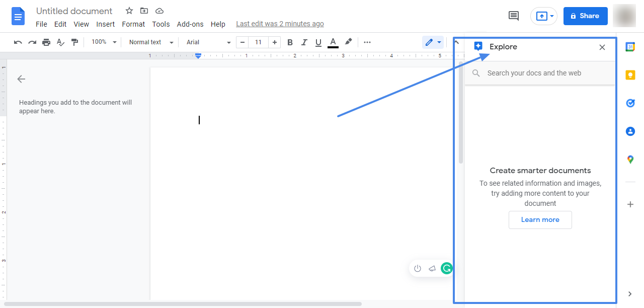Open the last edit history link
644x308 pixels.
pyautogui.click(x=280, y=24)
